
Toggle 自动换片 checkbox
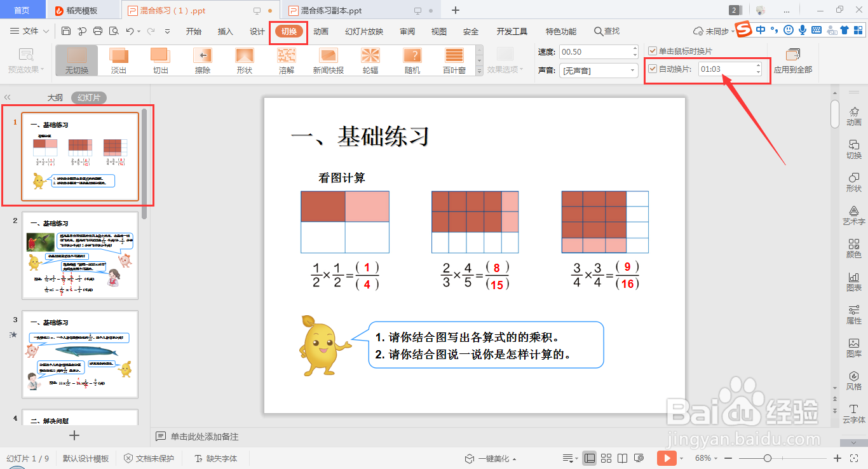coord(652,69)
